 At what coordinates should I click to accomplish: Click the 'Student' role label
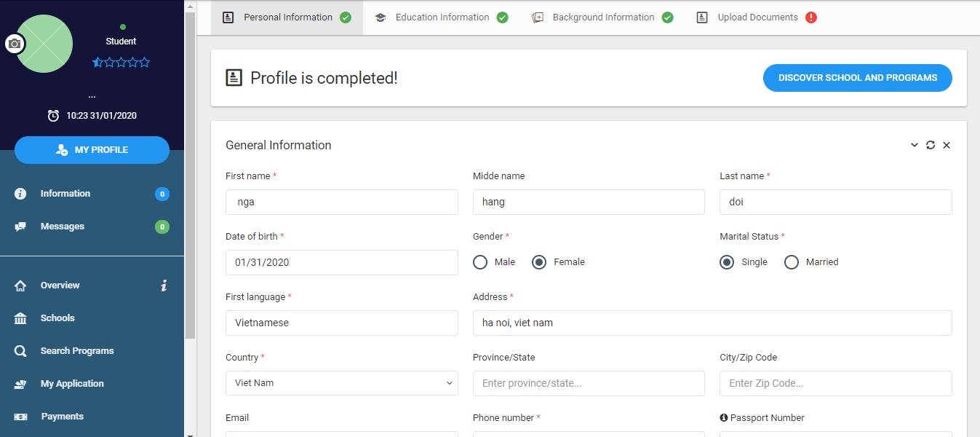[x=121, y=42]
